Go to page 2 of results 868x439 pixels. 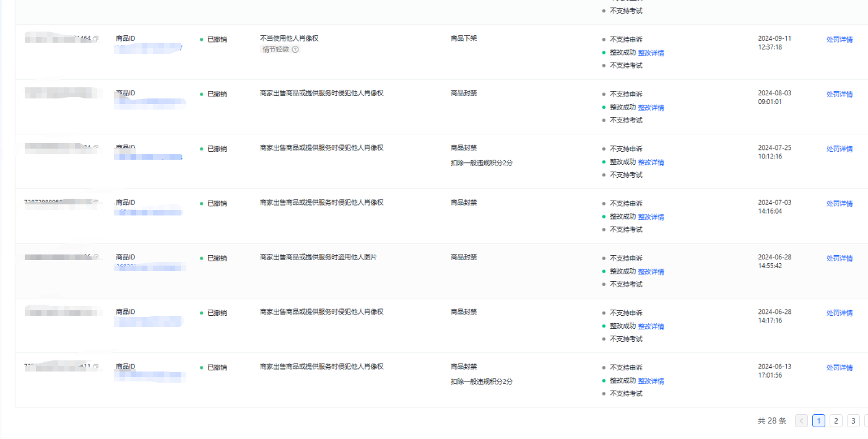836,421
